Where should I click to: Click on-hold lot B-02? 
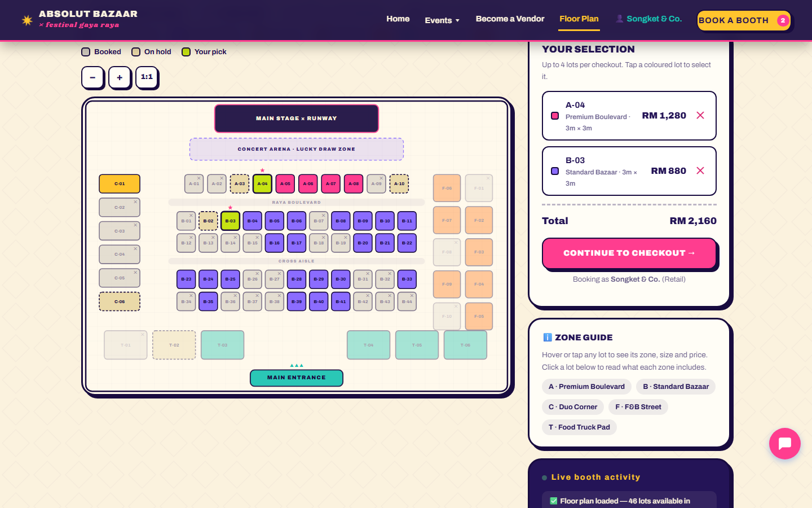(x=208, y=221)
